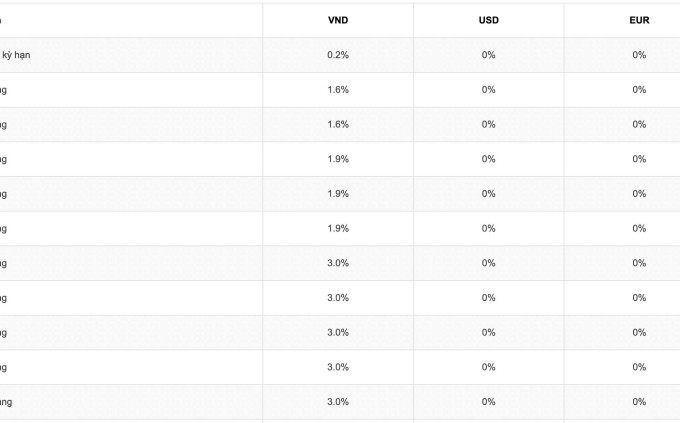The height and width of the screenshot is (423, 680).
Task: Select the bottommost 3.0% VND cell
Action: (338, 402)
